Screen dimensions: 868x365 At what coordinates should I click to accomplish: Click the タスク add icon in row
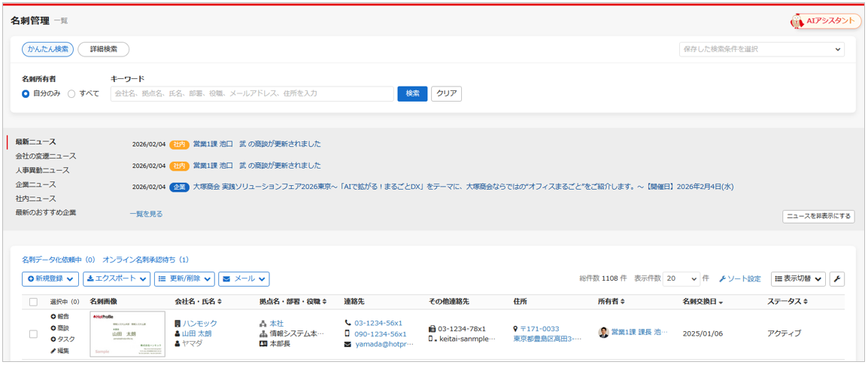53,339
